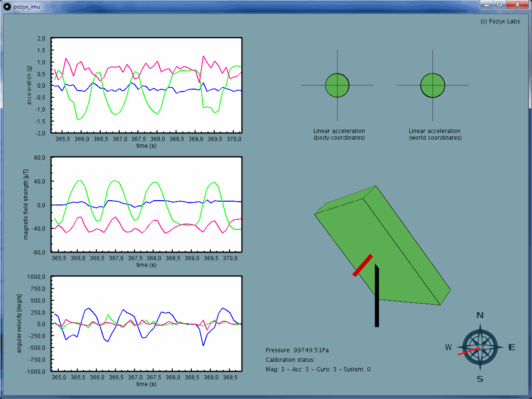Viewport: 532px width, 399px height.
Task: Click the S letter on the compass
Action: (480, 379)
